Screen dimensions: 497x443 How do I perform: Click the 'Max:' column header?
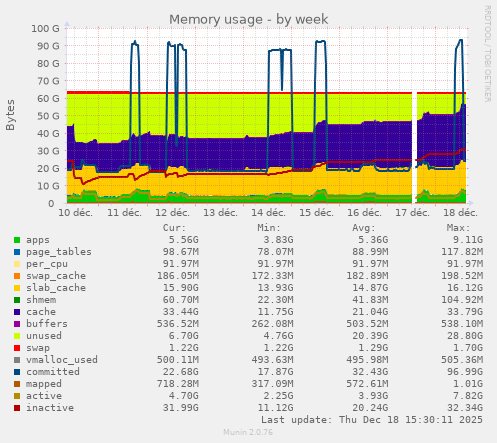tap(458, 228)
